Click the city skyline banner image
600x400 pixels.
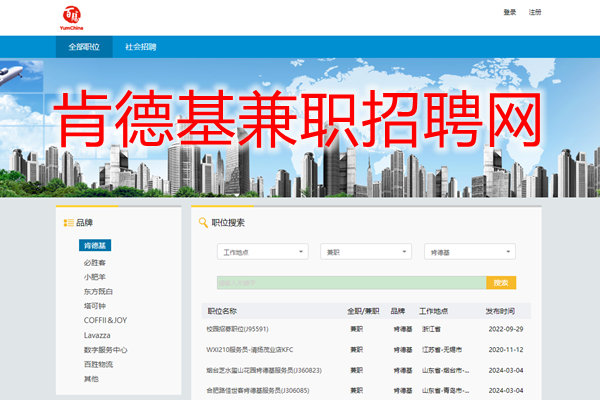[300, 127]
